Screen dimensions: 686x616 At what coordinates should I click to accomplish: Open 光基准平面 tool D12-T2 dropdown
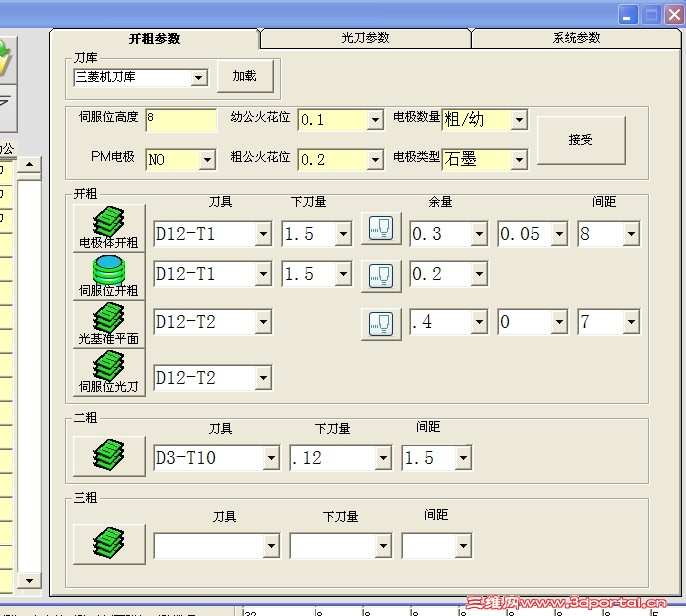click(263, 322)
